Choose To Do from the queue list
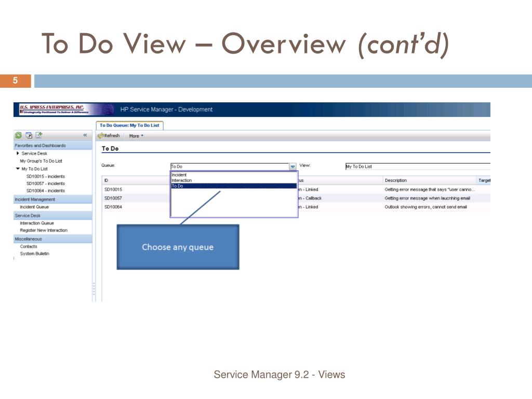Viewport: 532px width, 399px height. tap(234, 186)
